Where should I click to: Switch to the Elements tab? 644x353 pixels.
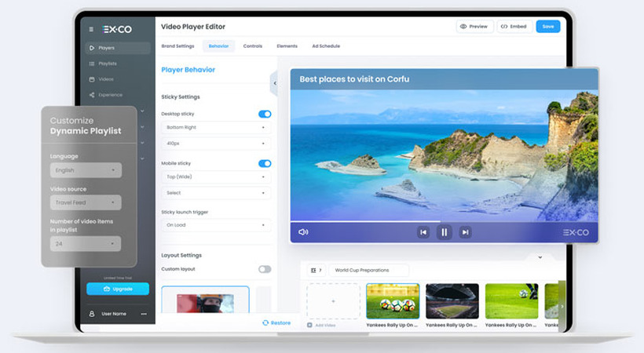[287, 46]
